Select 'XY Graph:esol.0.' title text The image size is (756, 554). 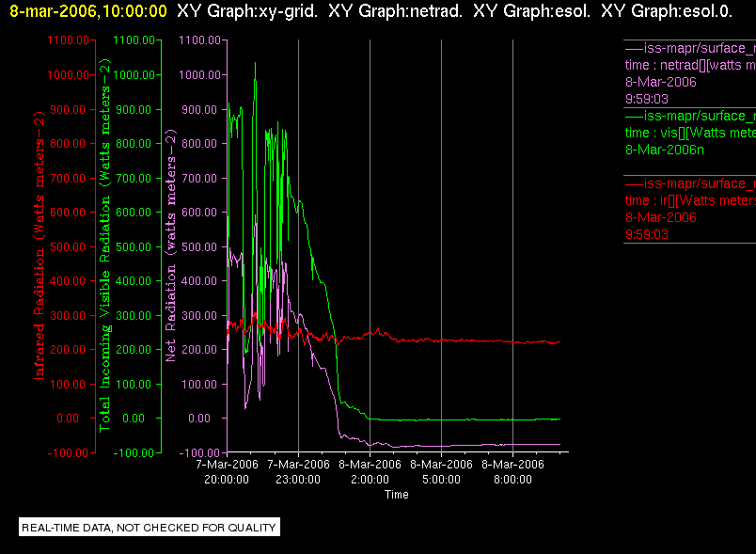coord(667,10)
